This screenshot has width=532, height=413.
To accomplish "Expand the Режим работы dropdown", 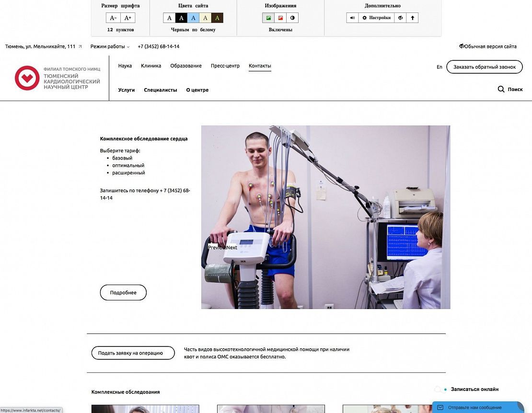I will click(x=110, y=46).
